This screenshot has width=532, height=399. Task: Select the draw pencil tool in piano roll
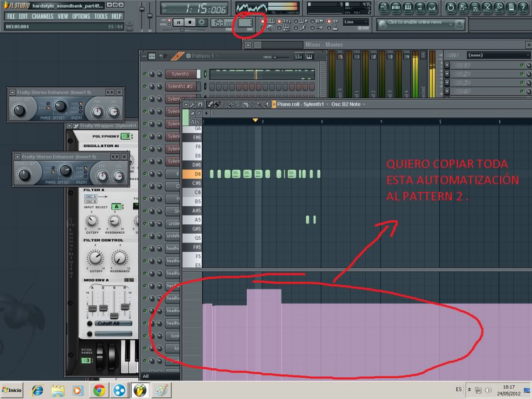[210, 104]
